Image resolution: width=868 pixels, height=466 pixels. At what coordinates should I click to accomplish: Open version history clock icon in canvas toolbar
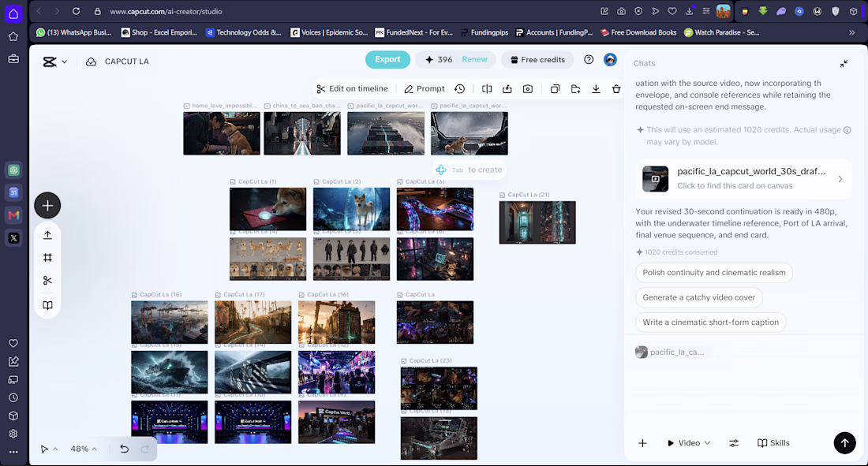459,88
